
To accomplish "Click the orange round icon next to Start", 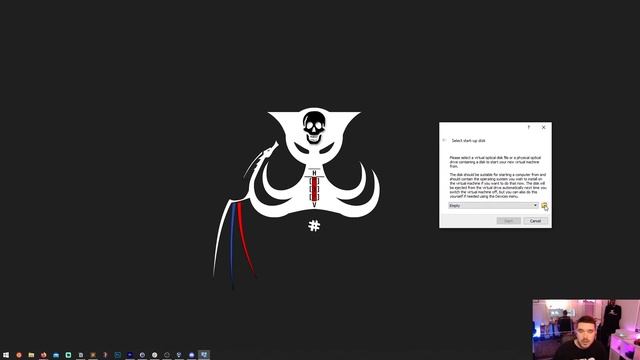I will [19, 355].
